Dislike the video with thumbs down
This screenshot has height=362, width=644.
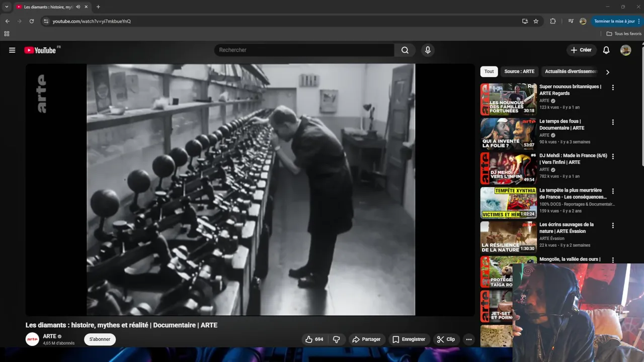pos(337,339)
